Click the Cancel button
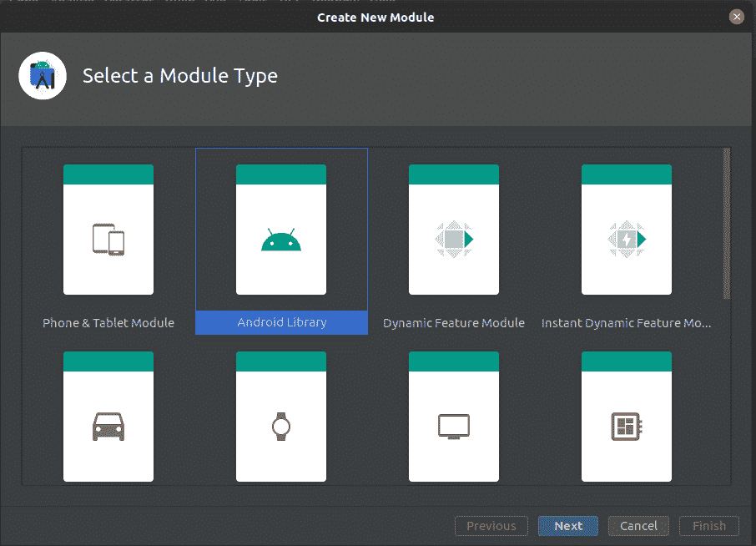Screen dimensions: 756x546 point(638,526)
